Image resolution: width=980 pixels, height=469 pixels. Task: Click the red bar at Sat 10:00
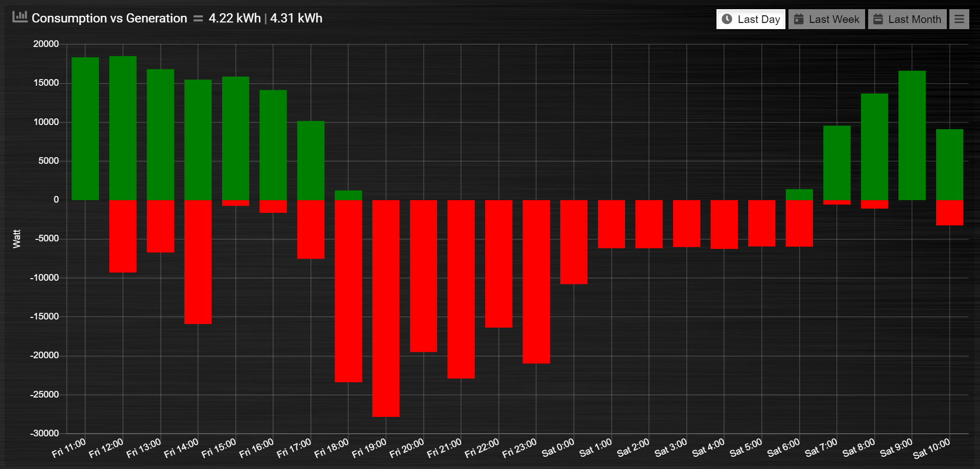pos(950,213)
